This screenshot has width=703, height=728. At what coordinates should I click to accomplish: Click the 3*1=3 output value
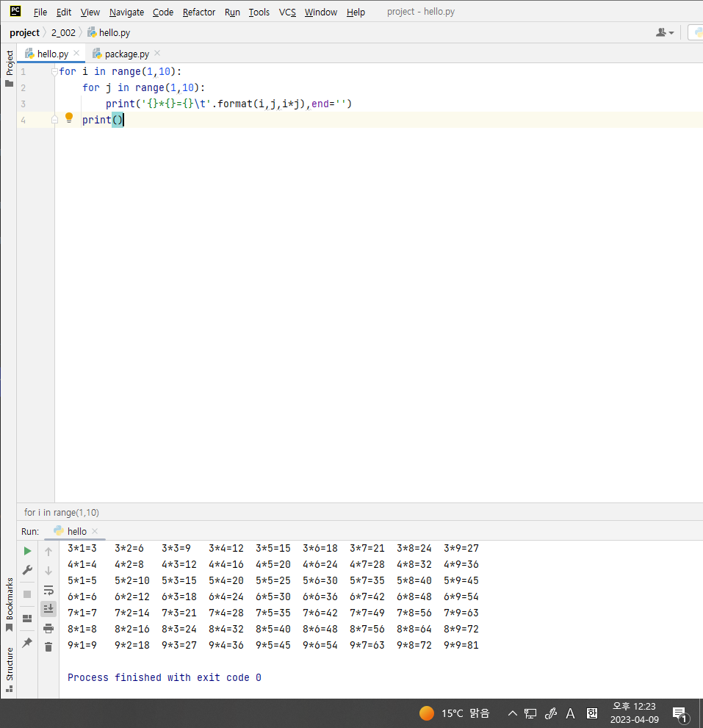[82, 548]
